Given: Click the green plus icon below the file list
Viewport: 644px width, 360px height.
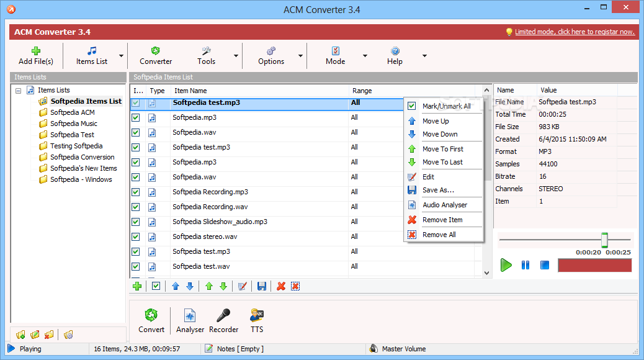Looking at the screenshot, I should coord(137,286).
